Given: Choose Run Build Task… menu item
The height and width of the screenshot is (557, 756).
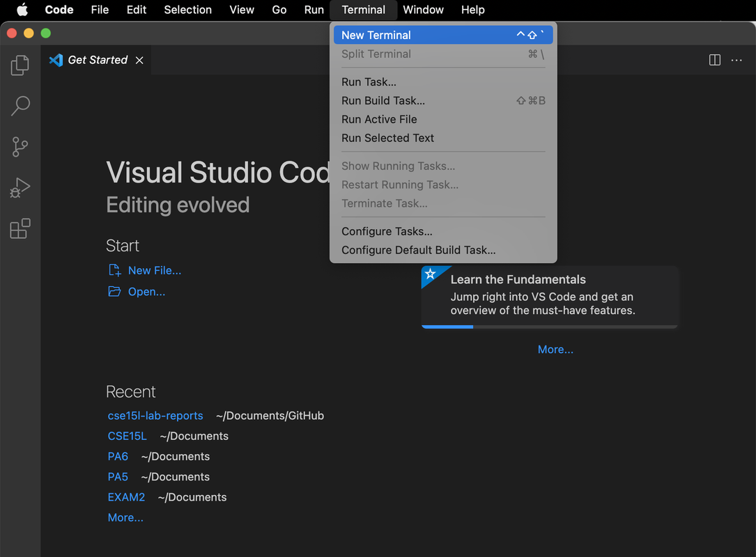Looking at the screenshot, I should (x=383, y=100).
